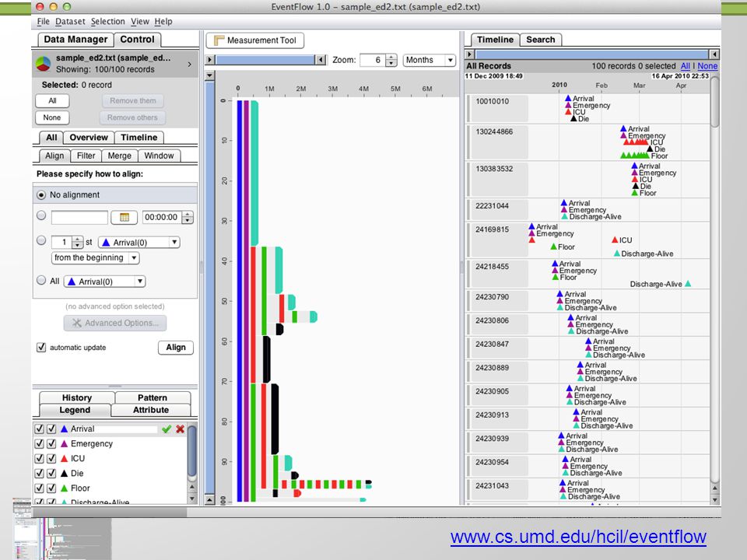The width and height of the screenshot is (747, 560).
Task: Click right arrow of timeline range bar
Action: 714,54
